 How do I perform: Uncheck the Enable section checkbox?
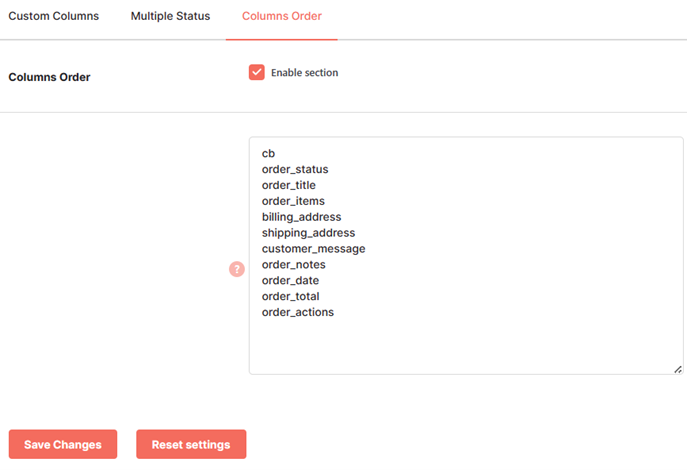[x=257, y=72]
